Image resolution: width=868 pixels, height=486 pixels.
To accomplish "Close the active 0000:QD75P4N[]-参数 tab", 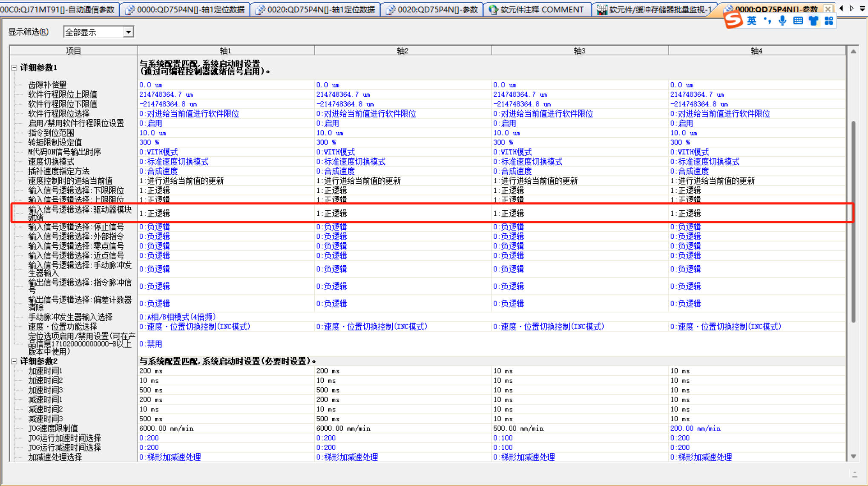I will coord(828,9).
